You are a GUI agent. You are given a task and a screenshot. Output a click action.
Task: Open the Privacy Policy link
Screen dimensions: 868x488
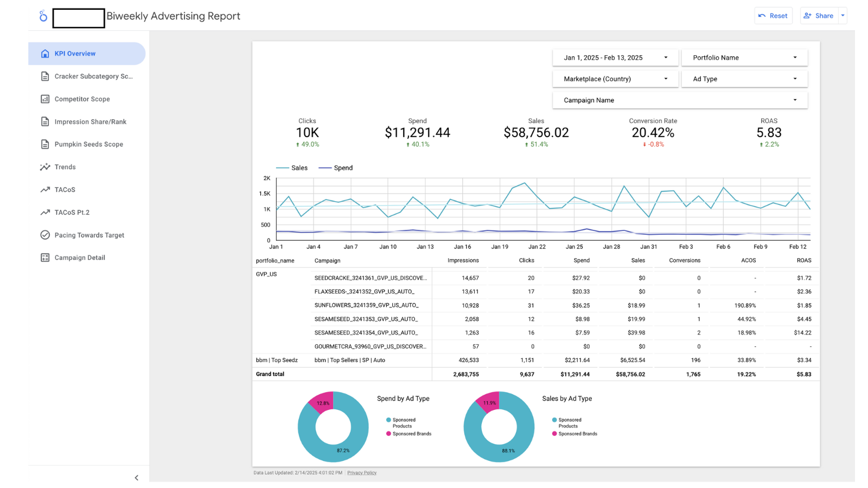coord(361,472)
